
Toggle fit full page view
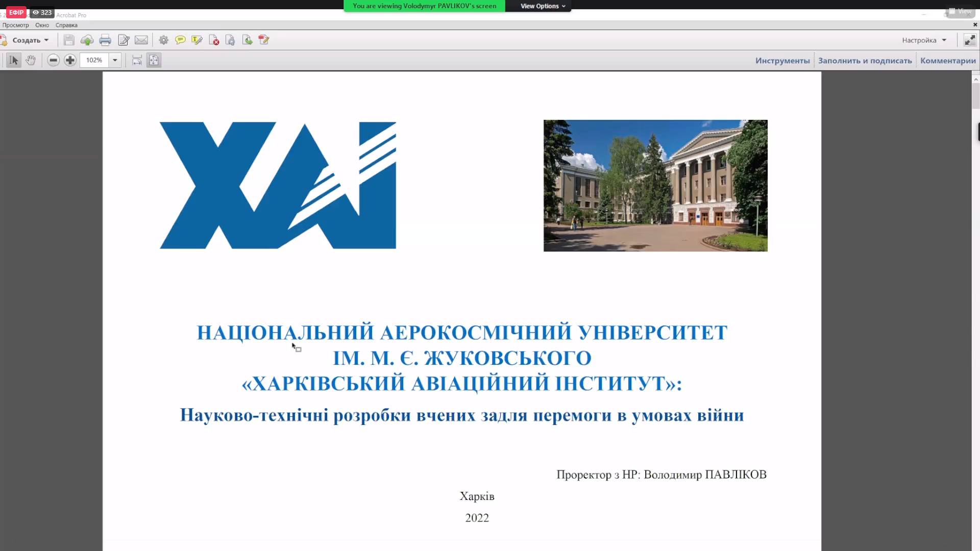154,60
